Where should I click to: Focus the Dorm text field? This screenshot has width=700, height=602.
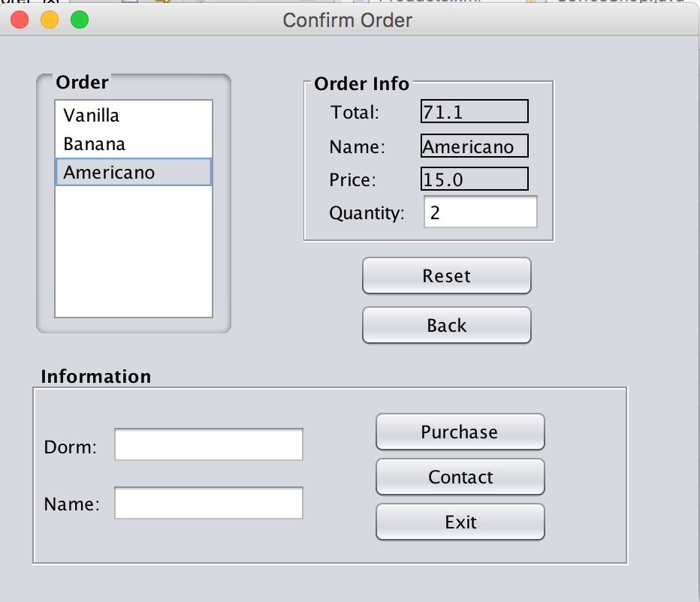(x=209, y=444)
